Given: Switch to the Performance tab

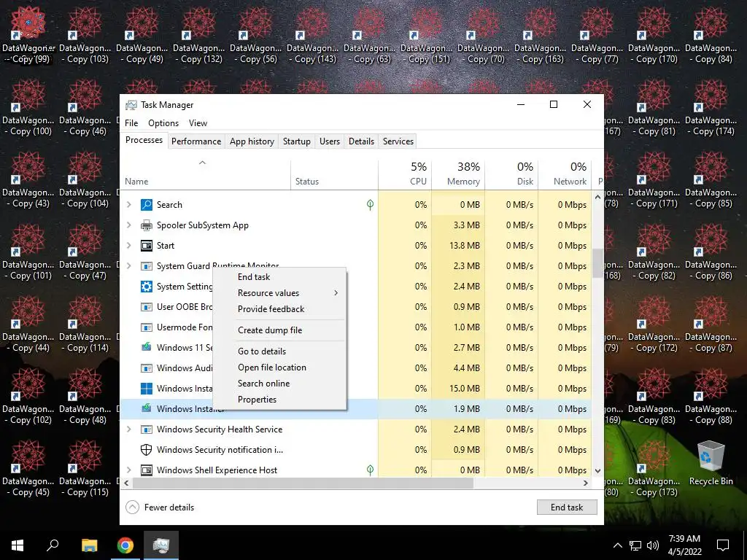Looking at the screenshot, I should click(x=196, y=141).
